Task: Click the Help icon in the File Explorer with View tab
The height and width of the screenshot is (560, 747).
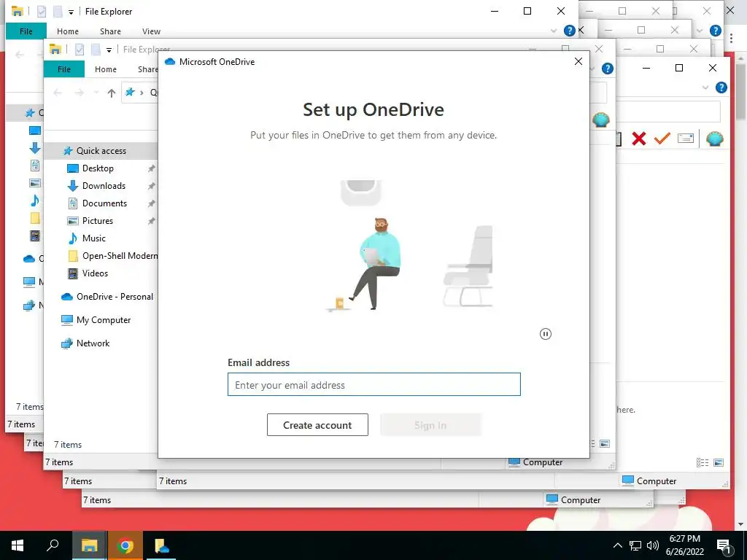Action: click(x=569, y=31)
